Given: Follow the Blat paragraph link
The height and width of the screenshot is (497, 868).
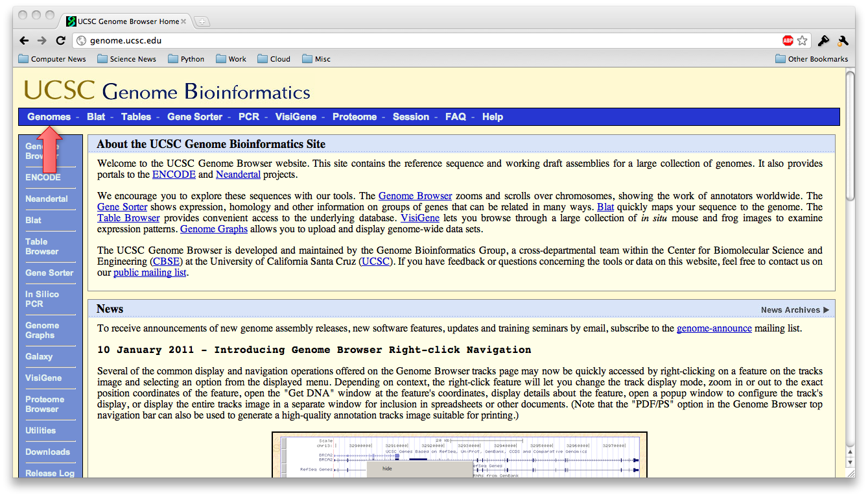Looking at the screenshot, I should (x=605, y=207).
